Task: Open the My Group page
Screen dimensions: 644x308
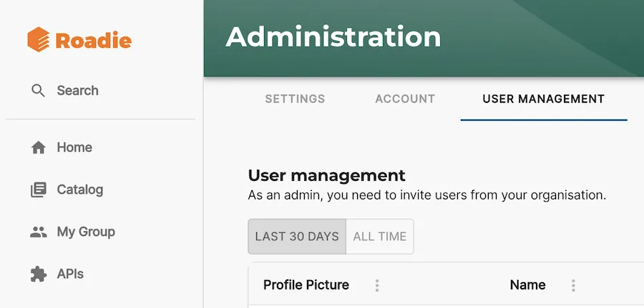Action: [x=86, y=232]
